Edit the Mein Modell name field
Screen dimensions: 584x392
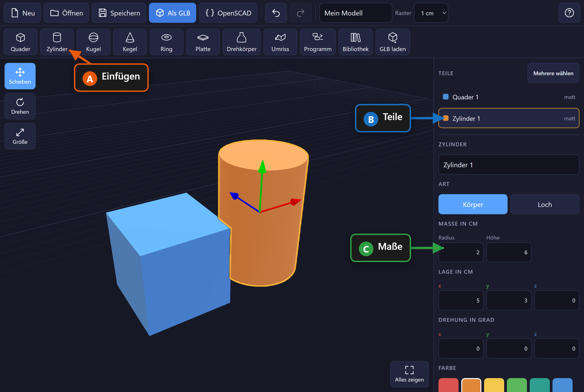tap(356, 13)
